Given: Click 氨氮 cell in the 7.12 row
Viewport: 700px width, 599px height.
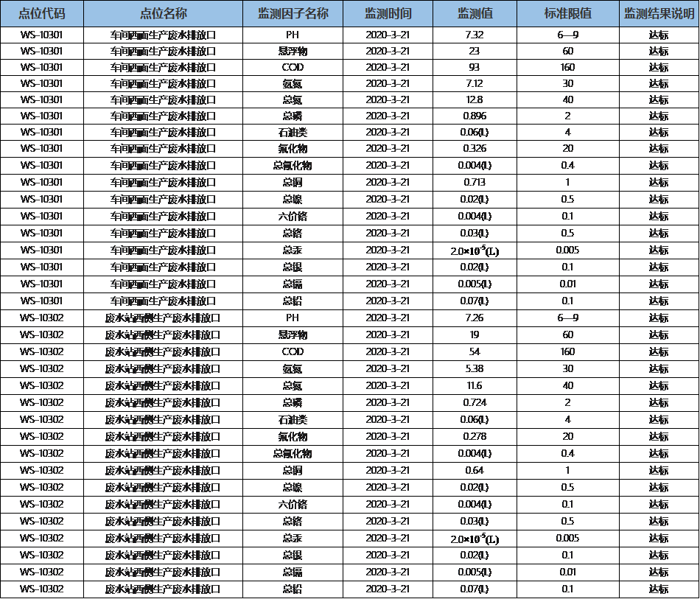Looking at the screenshot, I should click(293, 83).
